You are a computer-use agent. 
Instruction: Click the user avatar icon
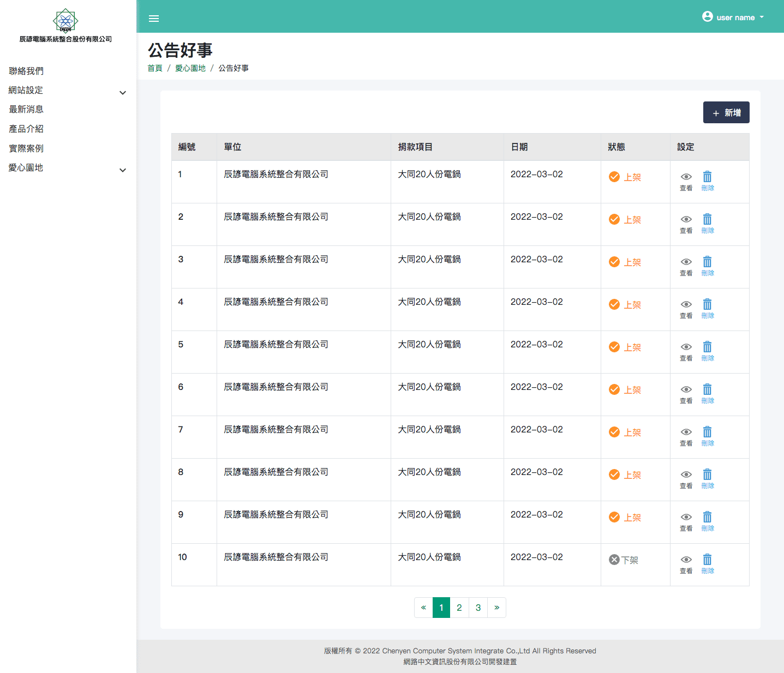pos(708,16)
